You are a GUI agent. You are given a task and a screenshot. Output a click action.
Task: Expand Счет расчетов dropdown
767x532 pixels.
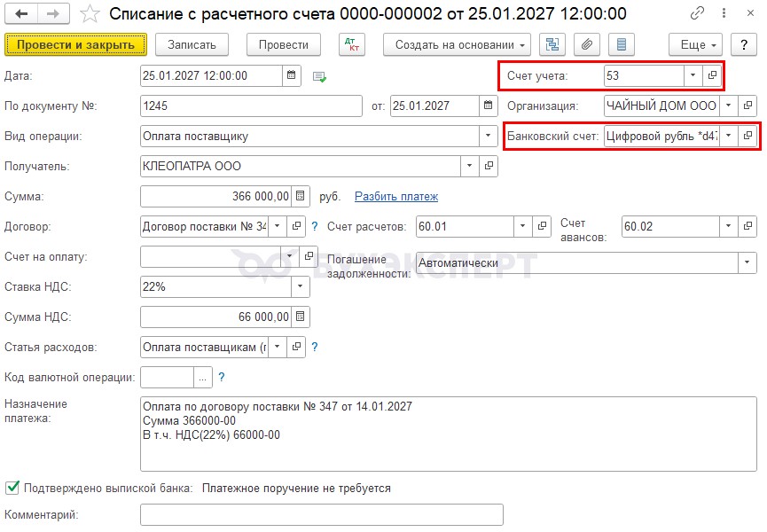coord(522,226)
